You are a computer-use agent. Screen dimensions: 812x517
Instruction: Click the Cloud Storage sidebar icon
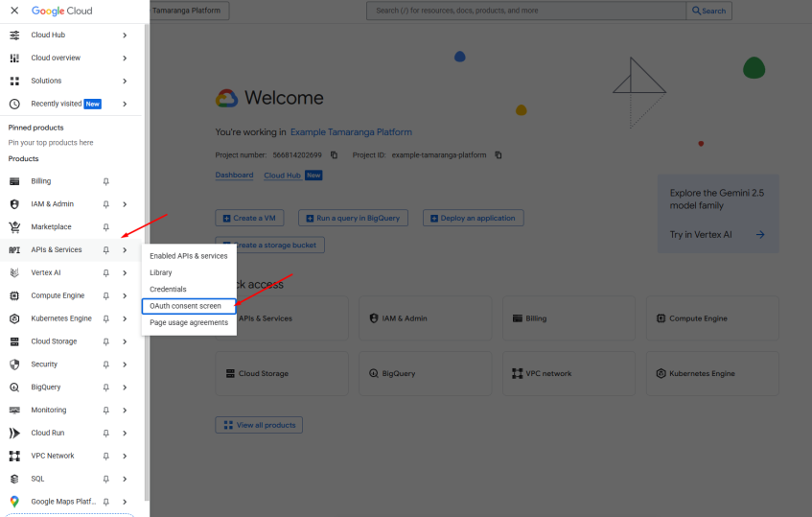[14, 341]
